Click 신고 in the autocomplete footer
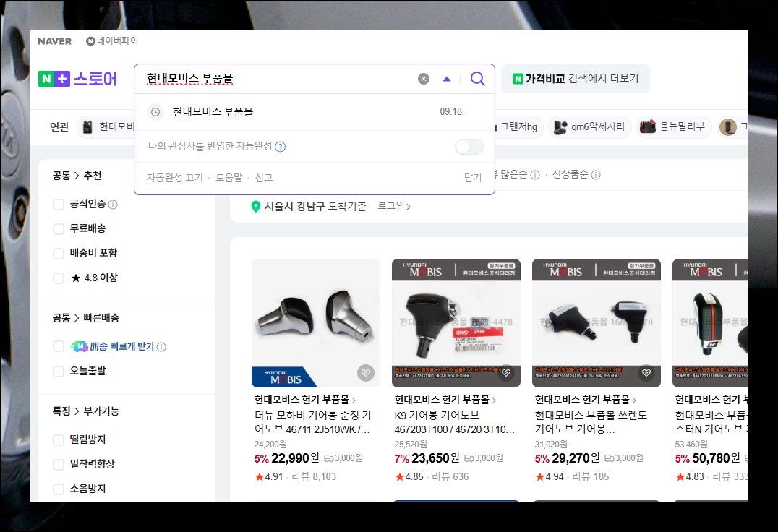The width and height of the screenshot is (778, 532). click(x=263, y=178)
